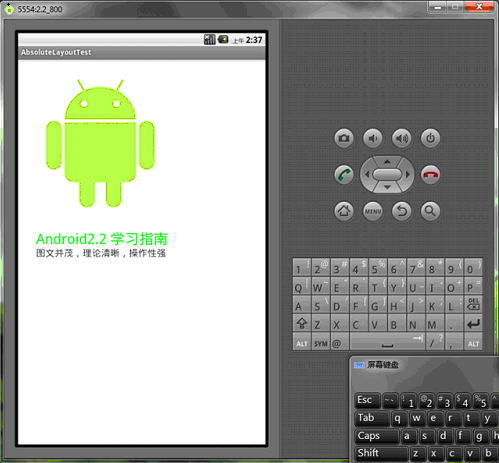The width and height of the screenshot is (499, 463).
Task: Click the AbsoluteLayoutTest title bar text
Action: pyautogui.click(x=56, y=52)
